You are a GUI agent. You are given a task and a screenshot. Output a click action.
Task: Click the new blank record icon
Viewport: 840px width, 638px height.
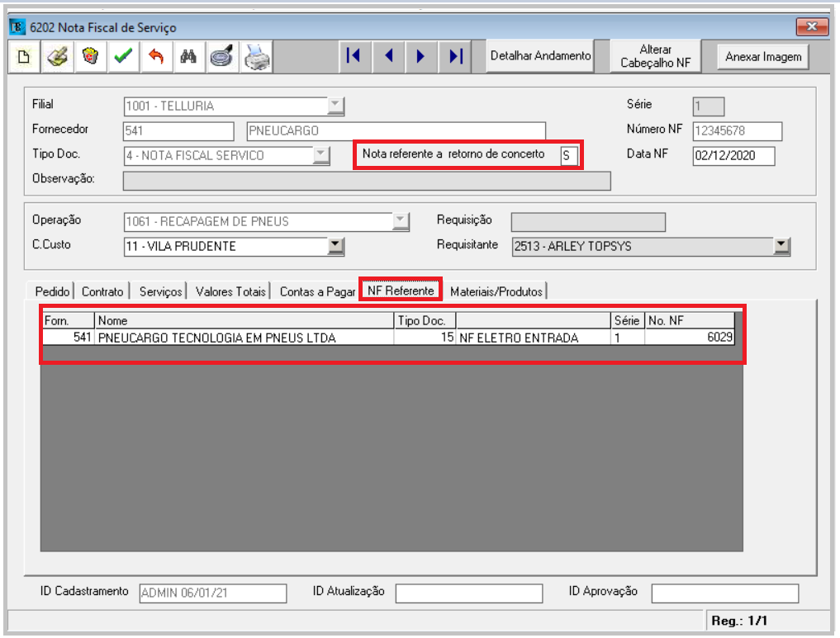point(24,56)
